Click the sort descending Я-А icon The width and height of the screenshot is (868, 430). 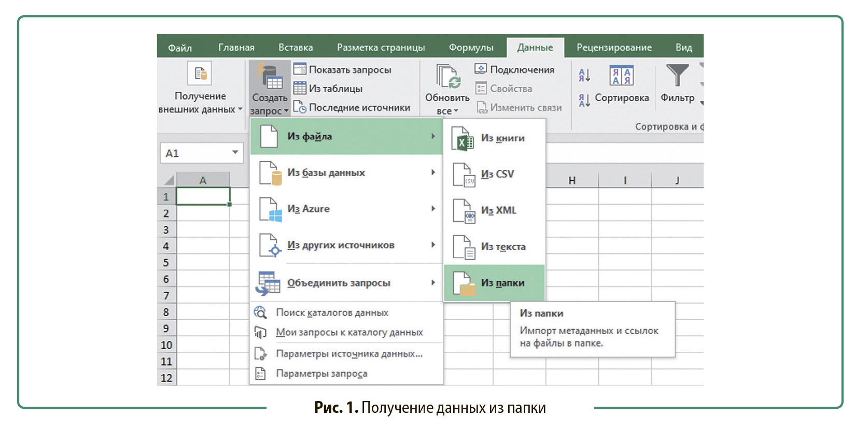pos(584,100)
